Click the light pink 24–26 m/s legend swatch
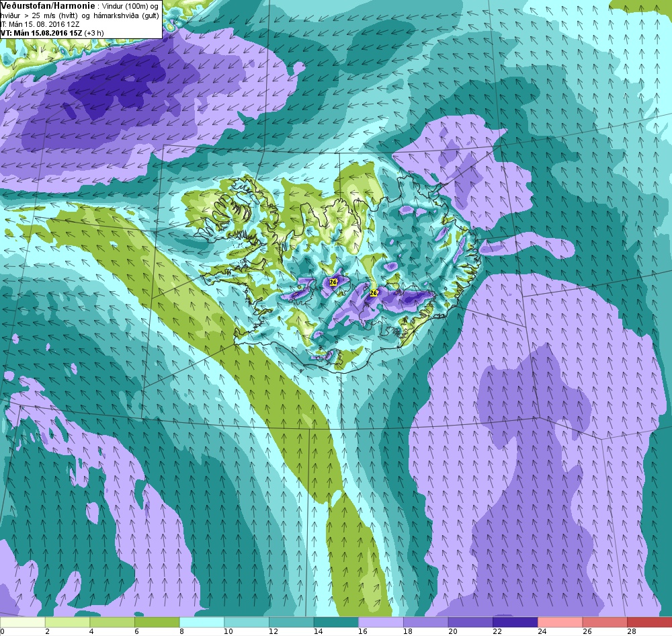 coord(560,622)
